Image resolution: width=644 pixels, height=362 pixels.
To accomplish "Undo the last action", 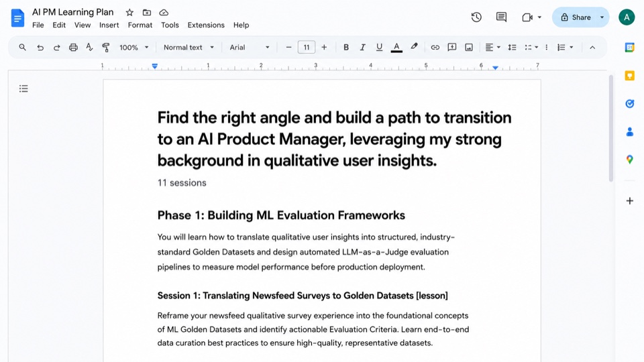I will click(x=40, y=48).
